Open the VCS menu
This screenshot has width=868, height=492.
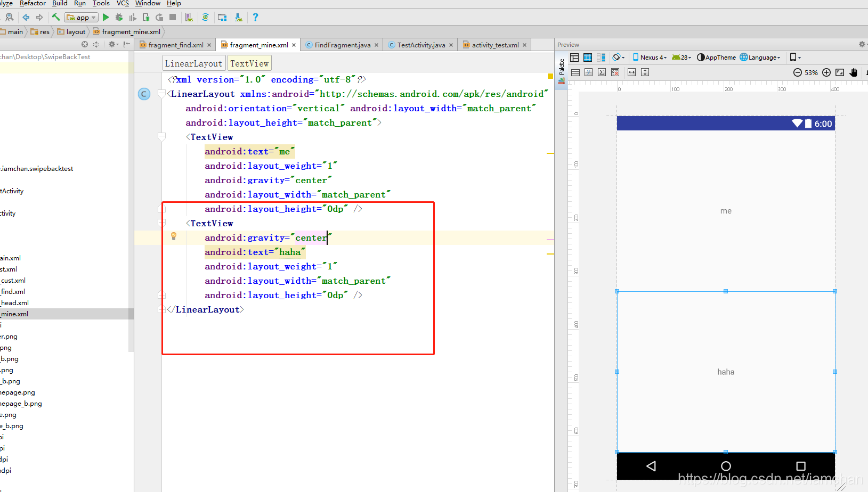pos(123,3)
